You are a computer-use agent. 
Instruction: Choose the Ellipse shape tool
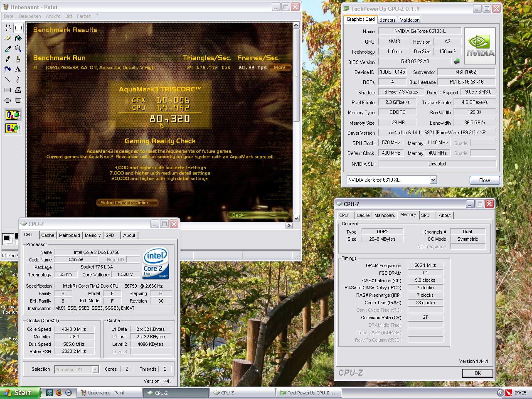[8, 100]
